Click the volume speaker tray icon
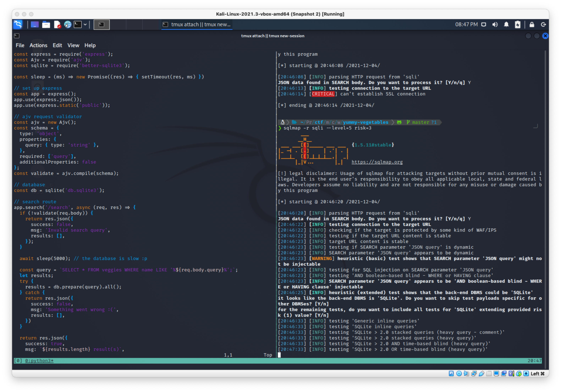Viewport: 561px width, 392px height. pos(495,24)
